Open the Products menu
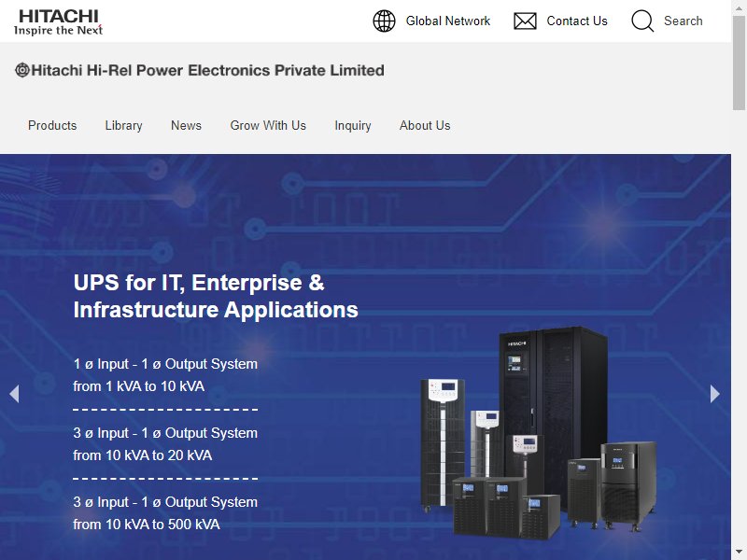The image size is (747, 560). tap(52, 125)
